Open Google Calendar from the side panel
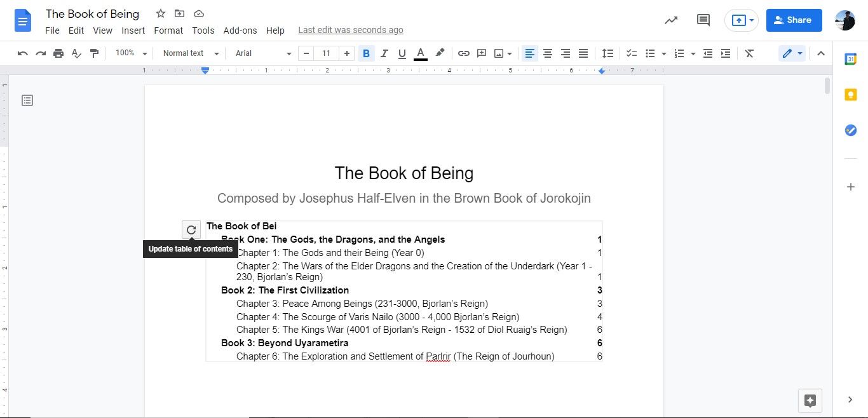Screen dimensions: 868x418 coord(851,58)
